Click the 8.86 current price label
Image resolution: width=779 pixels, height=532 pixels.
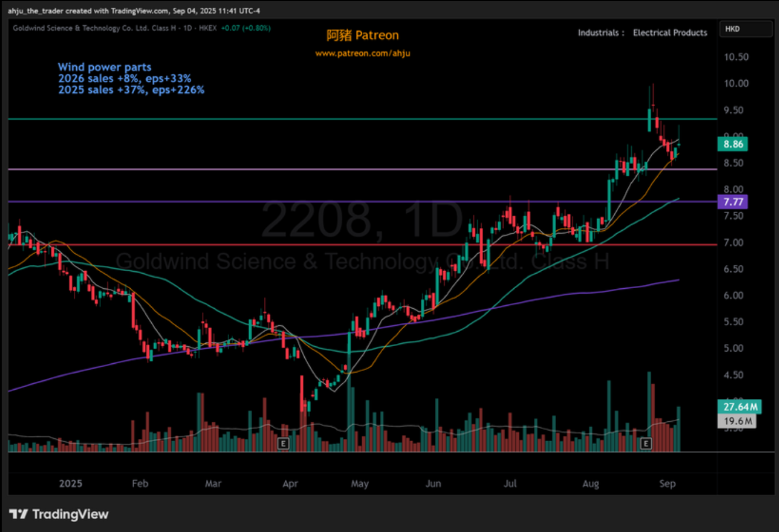[x=733, y=144]
